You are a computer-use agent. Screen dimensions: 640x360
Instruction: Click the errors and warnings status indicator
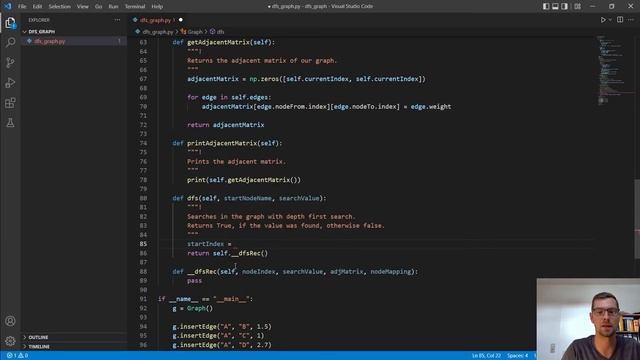pyautogui.click(x=17, y=356)
